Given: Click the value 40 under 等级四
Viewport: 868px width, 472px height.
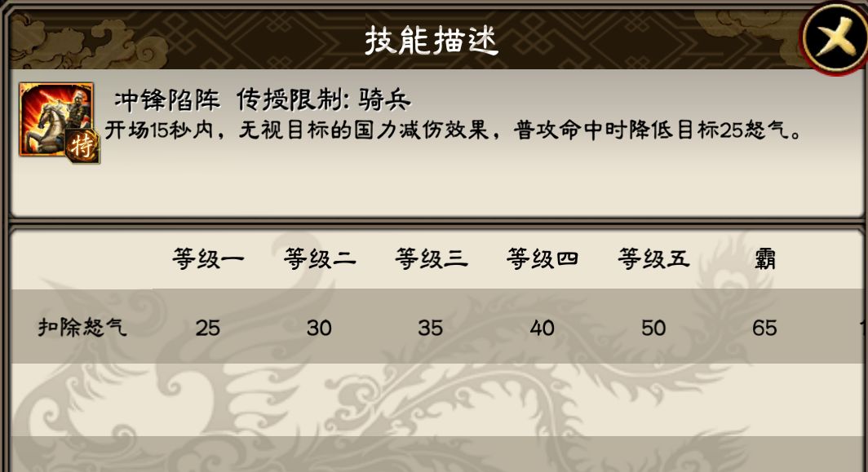Looking at the screenshot, I should tap(542, 328).
